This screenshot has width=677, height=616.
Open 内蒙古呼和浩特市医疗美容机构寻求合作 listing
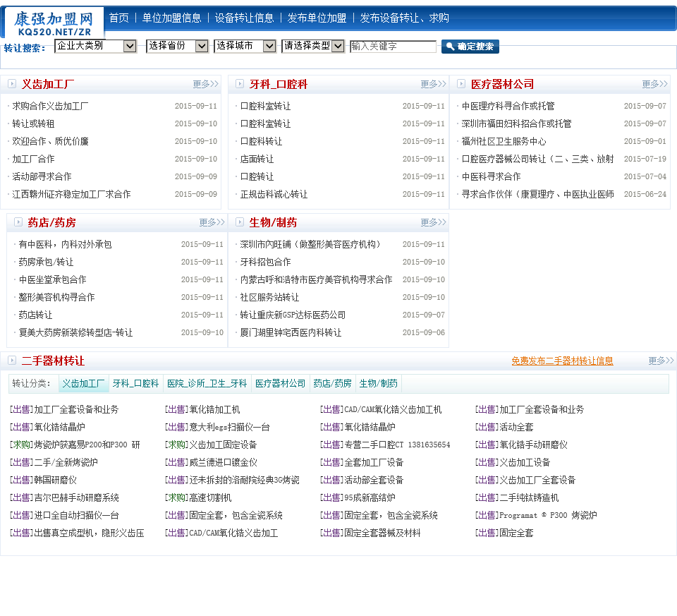coord(316,279)
